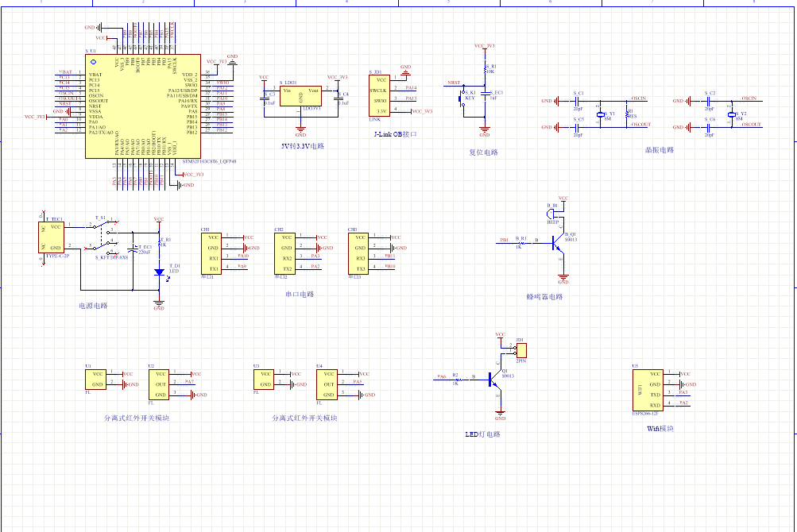This screenshot has height=532, width=797.
Task: Click the BEEP buzzer component B_B1
Action: (552, 215)
